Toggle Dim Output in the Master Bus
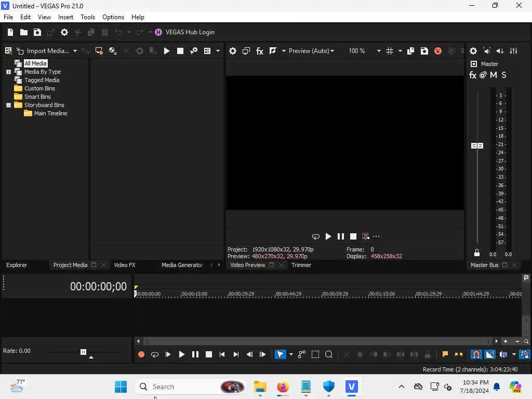Screen dimensions: 532x399 (500, 51)
